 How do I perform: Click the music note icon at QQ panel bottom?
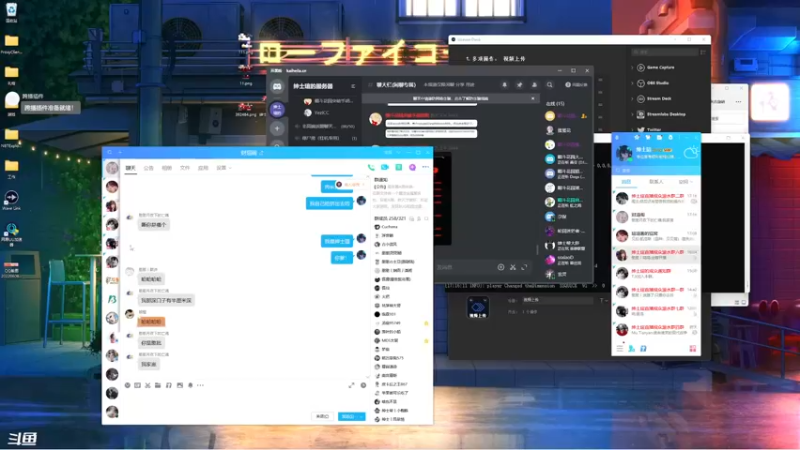click(x=643, y=348)
